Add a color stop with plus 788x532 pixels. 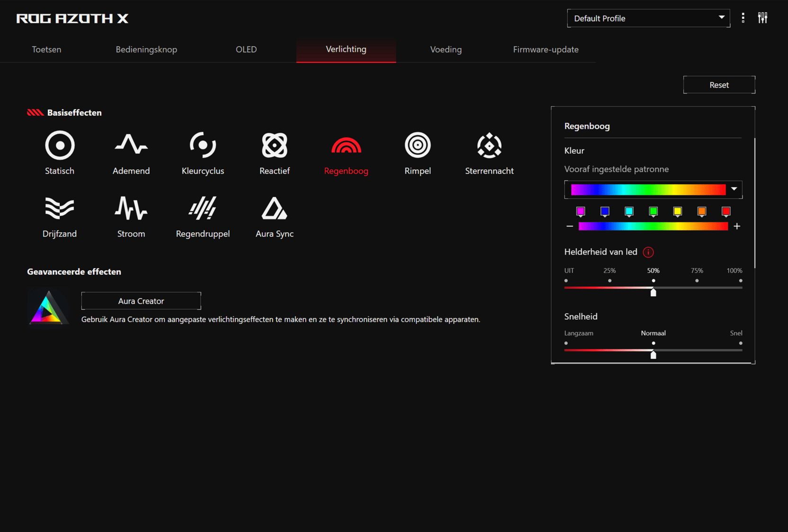[737, 227]
